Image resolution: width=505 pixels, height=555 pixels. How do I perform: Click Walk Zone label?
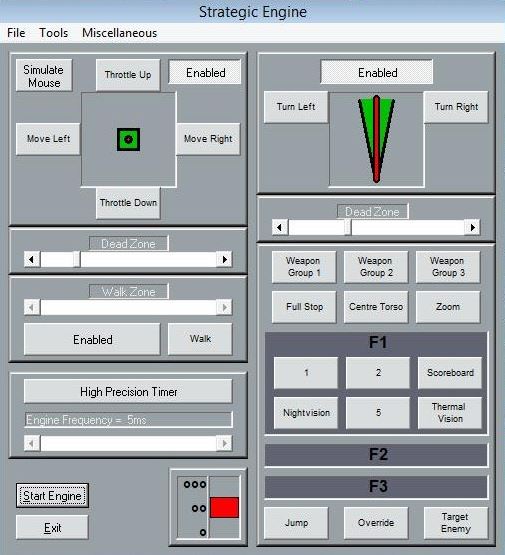tap(128, 292)
